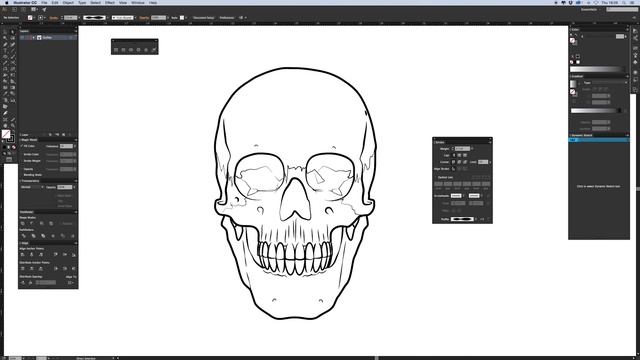This screenshot has height=360, width=640.
Task: Open blending mode dropdown in Transparency panel
Action: 32,187
